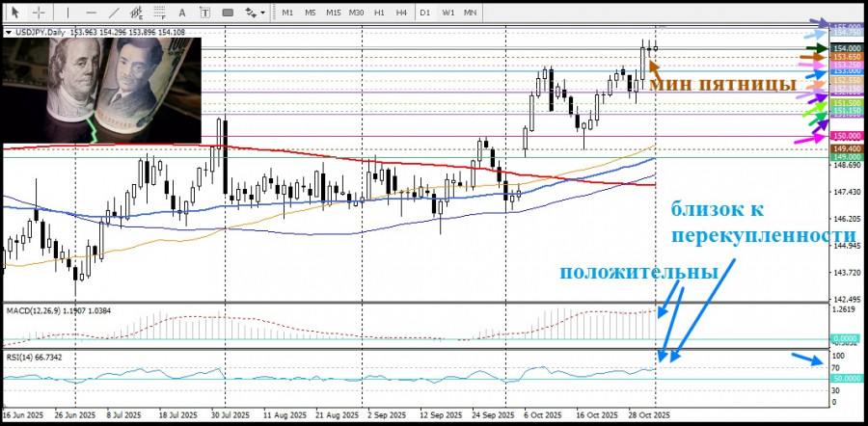Enable the H4 timeframe
This screenshot has width=868, height=426.
(400, 13)
